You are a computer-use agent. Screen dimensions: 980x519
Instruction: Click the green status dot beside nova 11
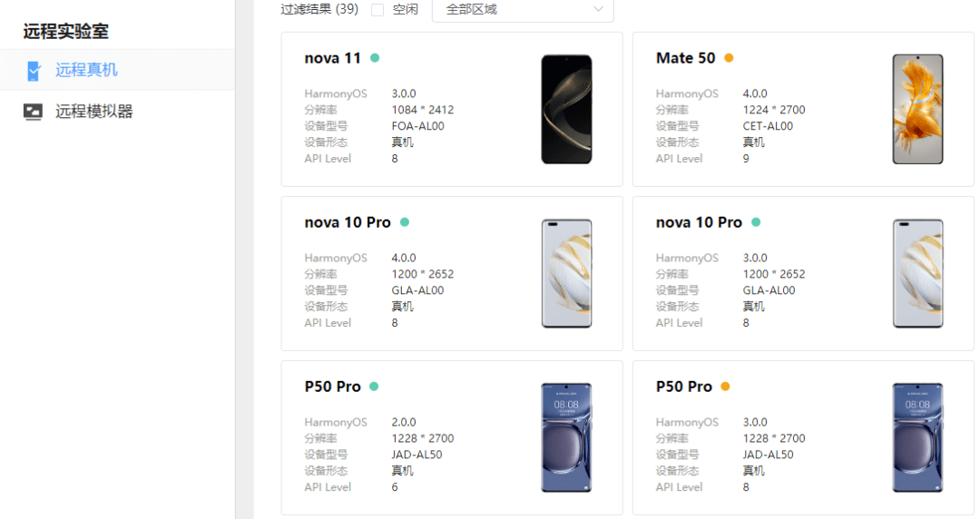point(375,58)
